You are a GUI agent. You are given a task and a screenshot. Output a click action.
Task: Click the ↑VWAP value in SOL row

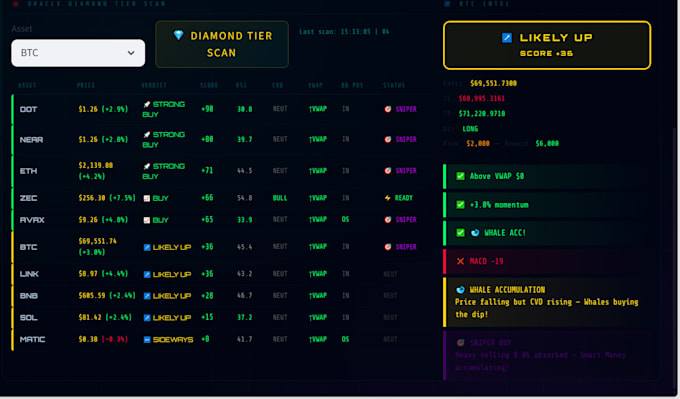[x=318, y=317]
